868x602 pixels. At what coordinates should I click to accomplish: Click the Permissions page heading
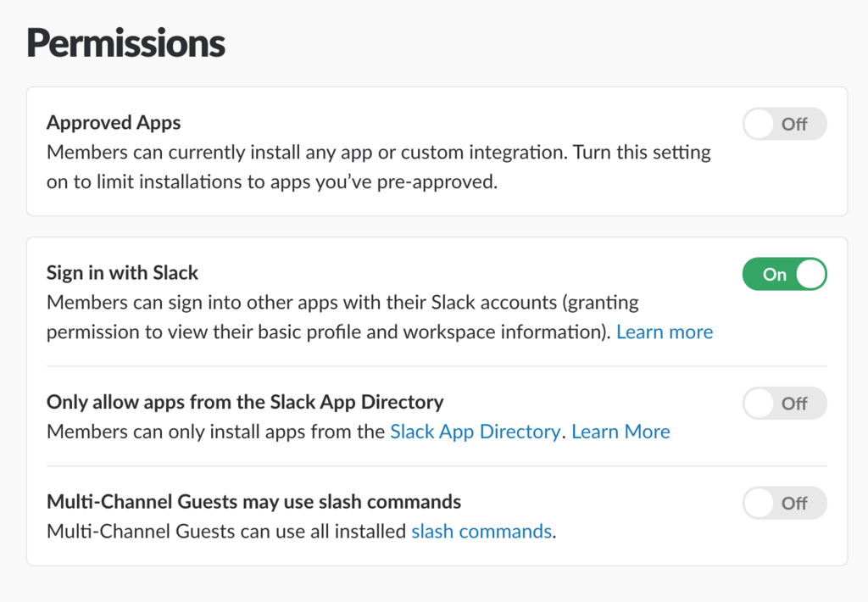click(126, 43)
